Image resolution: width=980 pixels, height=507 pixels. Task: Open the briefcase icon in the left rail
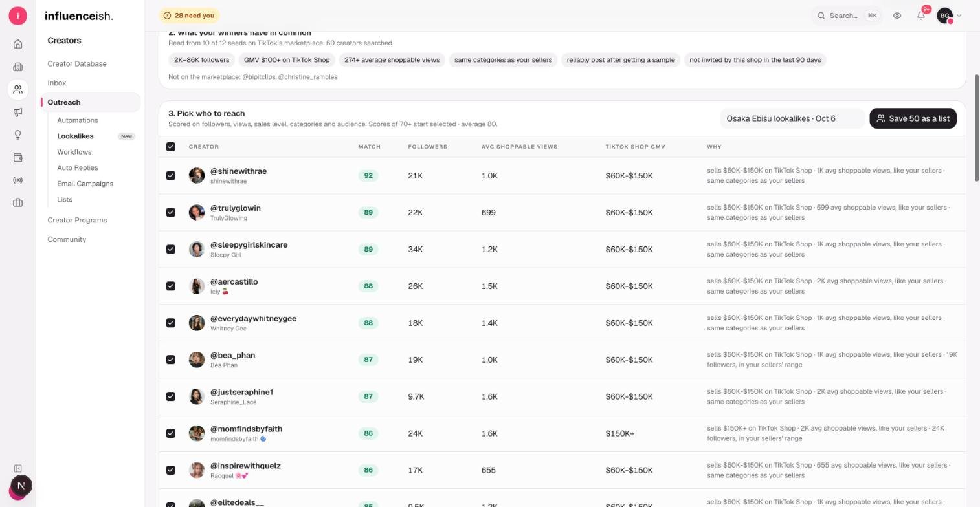[x=17, y=202]
